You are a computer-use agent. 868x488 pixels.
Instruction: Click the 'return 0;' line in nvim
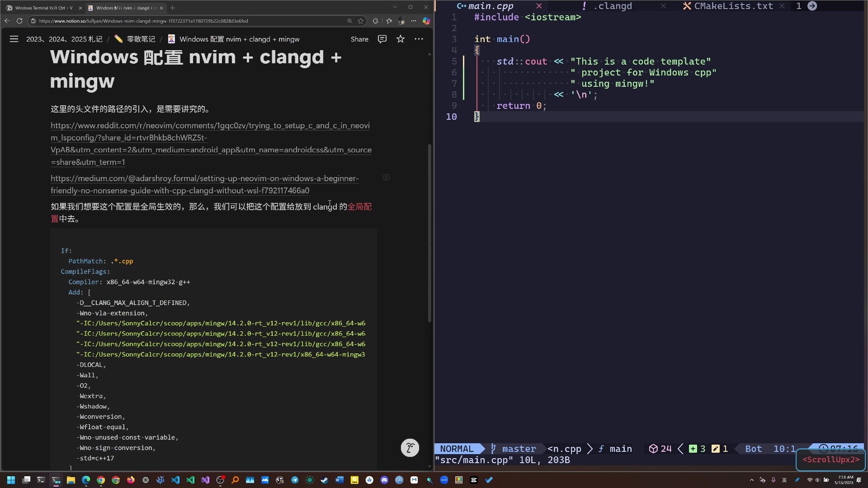click(522, 106)
